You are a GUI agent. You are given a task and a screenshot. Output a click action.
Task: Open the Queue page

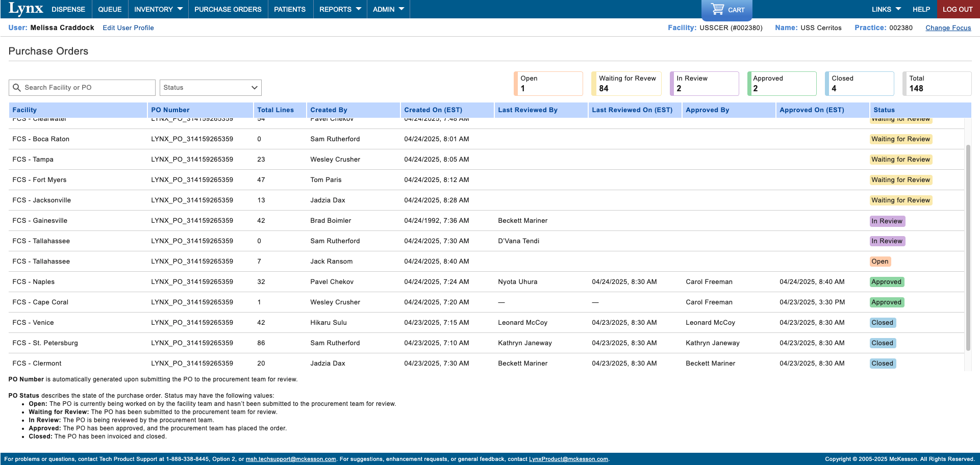pyautogui.click(x=110, y=9)
